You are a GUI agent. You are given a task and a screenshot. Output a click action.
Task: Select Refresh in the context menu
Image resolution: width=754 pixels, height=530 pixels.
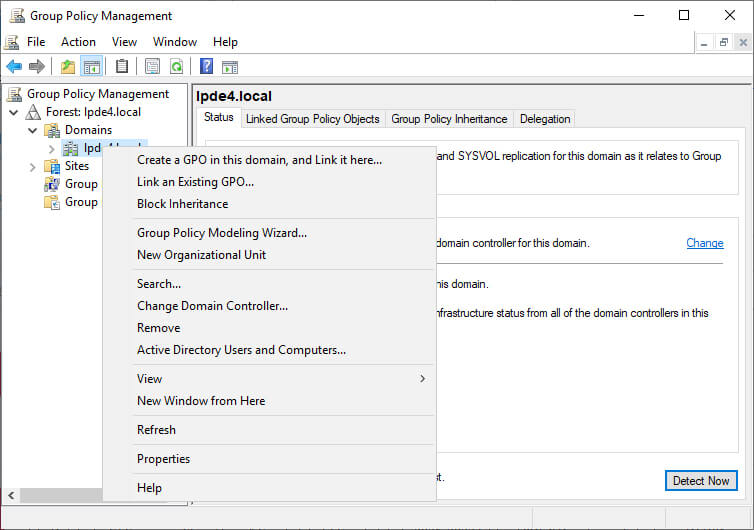coord(270,430)
